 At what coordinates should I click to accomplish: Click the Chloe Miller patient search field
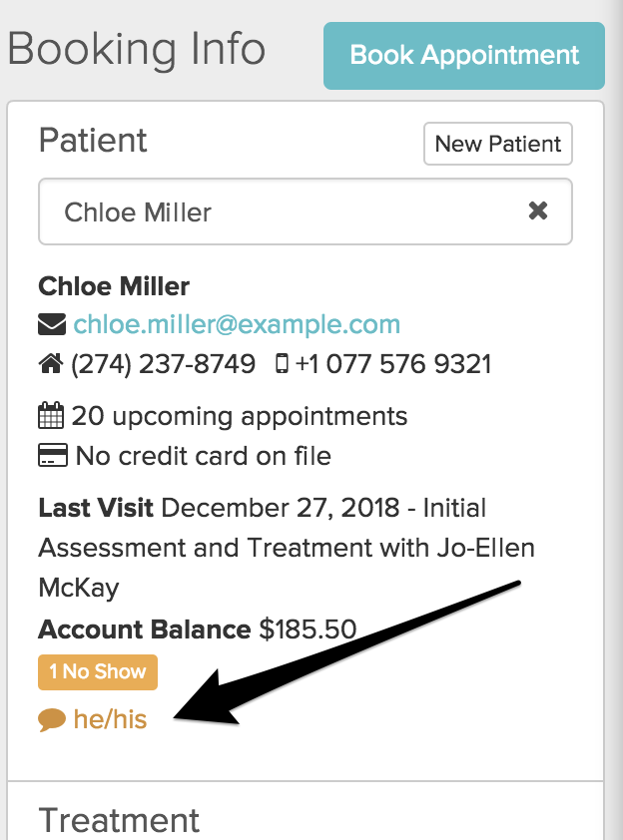280,211
